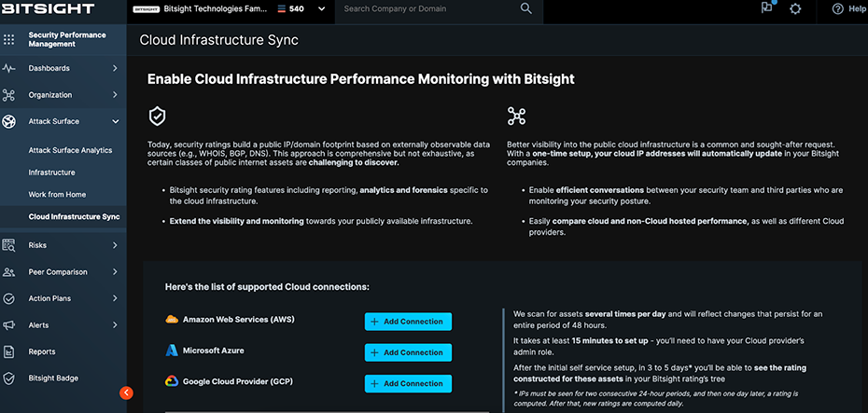This screenshot has width=868, height=413.
Task: Click the Bitsight Badge shield icon
Action: (9, 379)
